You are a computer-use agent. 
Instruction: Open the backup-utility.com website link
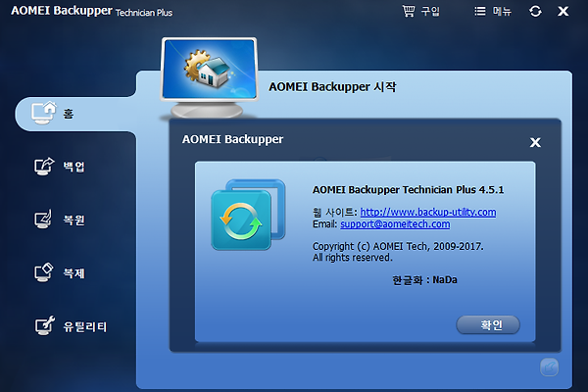427,212
